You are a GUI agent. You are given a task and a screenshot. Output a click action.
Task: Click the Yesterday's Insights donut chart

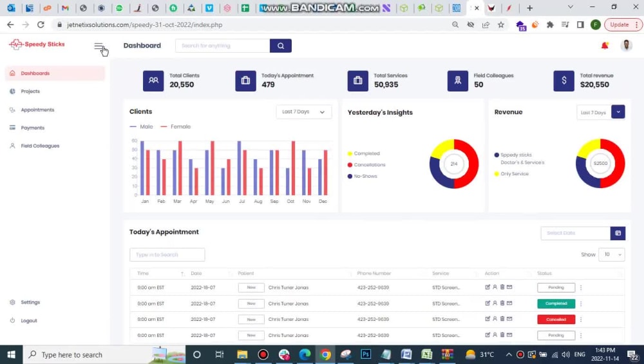(x=454, y=164)
